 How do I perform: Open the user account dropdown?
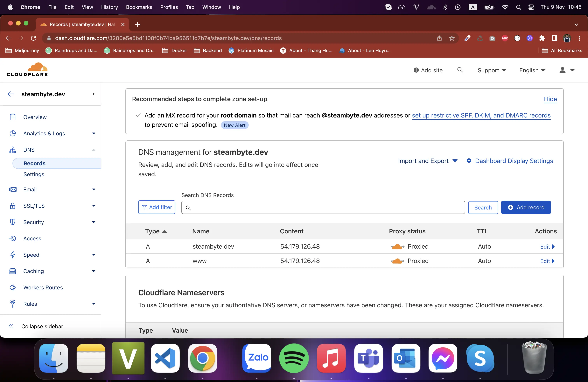point(567,70)
